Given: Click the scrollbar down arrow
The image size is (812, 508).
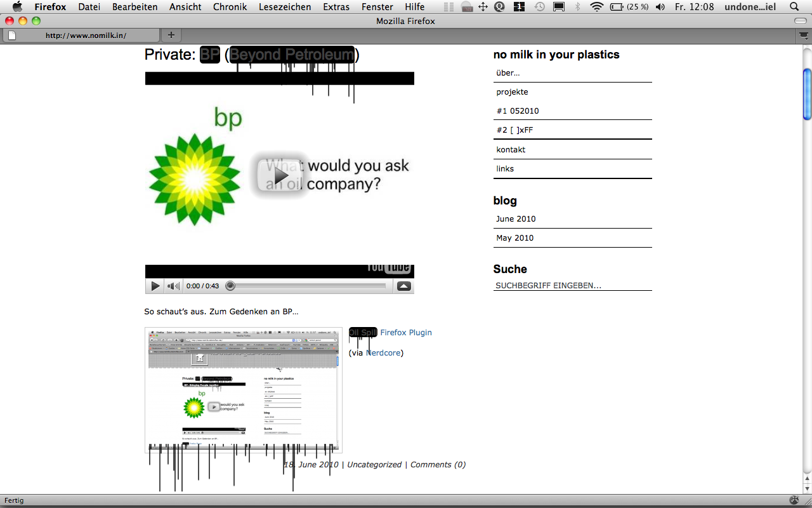Looking at the screenshot, I should click(807, 488).
